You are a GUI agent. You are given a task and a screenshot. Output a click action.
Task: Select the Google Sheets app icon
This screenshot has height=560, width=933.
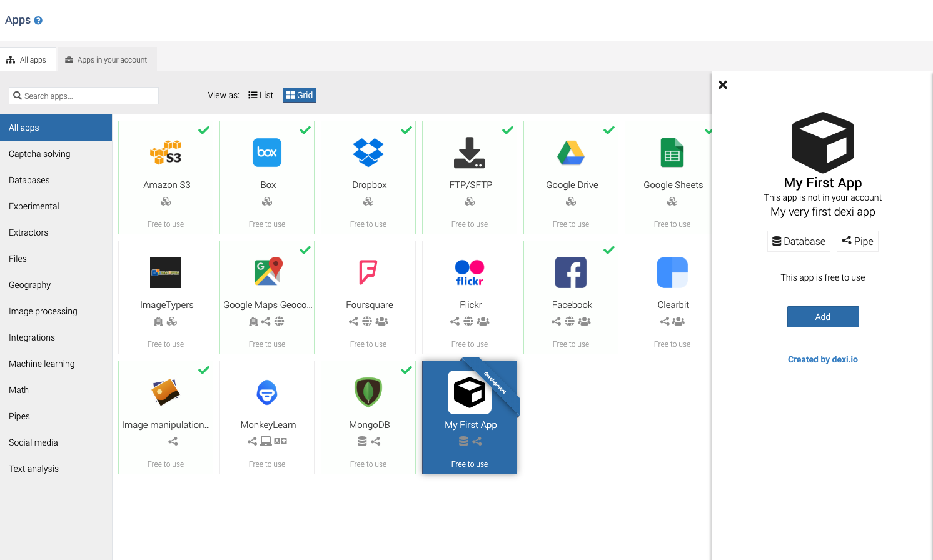point(672,152)
